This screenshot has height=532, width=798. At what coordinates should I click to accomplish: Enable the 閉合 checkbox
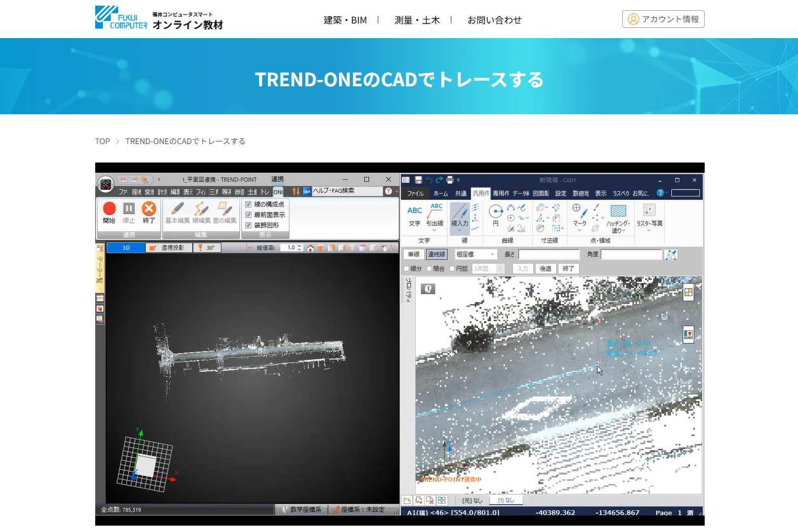coord(430,269)
